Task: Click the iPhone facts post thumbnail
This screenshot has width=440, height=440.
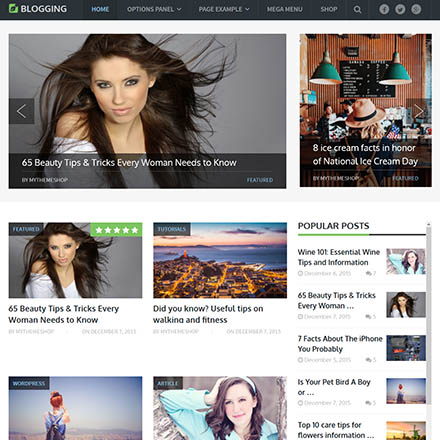Action: click(406, 348)
